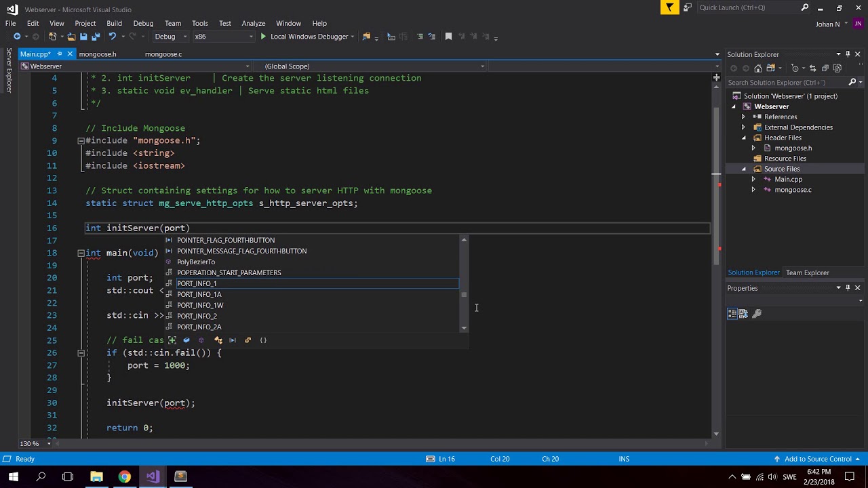Click the Windows Start button
The image size is (868, 488).
[14, 476]
